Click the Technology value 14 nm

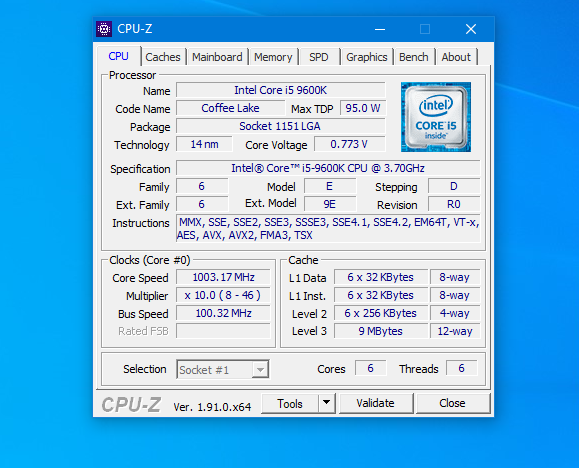(x=204, y=144)
